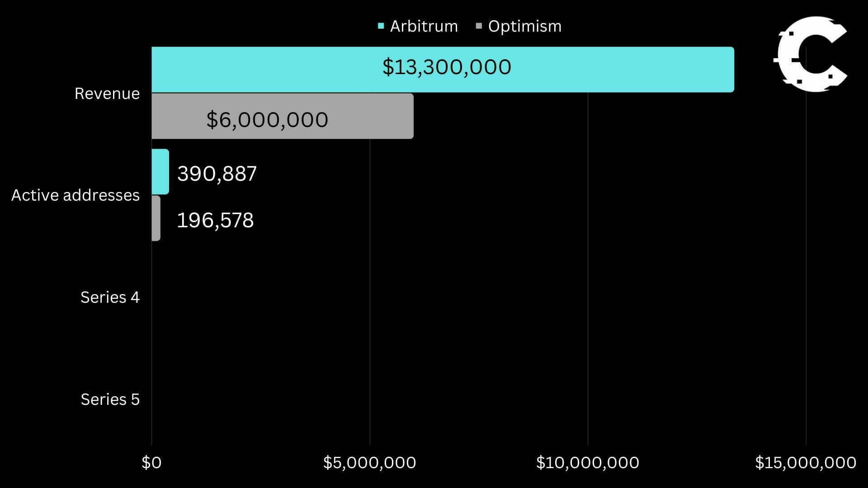Click the Revenue category label
Viewport: 868px width, 488px height.
point(107,94)
